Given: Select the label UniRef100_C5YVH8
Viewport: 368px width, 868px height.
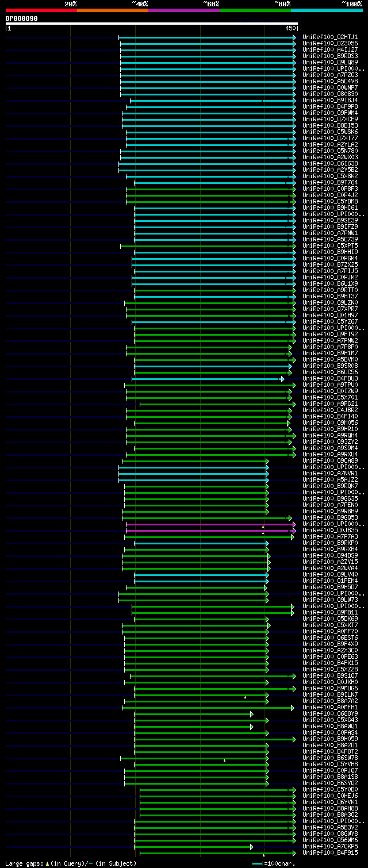Looking at the screenshot, I should (x=330, y=765).
